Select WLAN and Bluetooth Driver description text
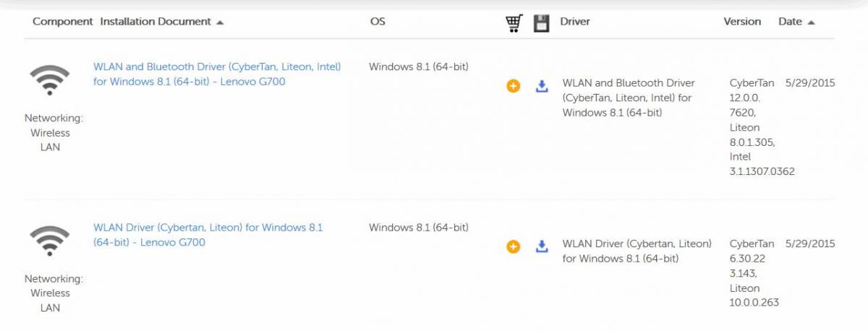Image resolution: width=868 pixels, height=331 pixels. [x=629, y=98]
